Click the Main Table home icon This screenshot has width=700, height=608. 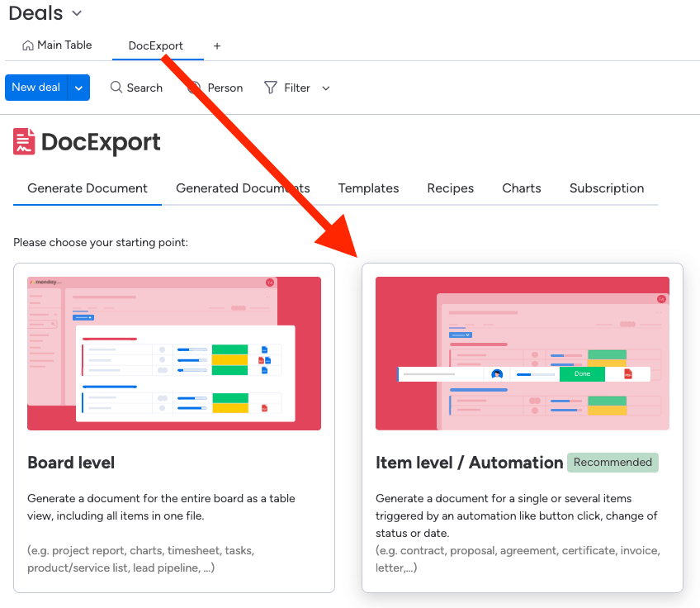click(28, 45)
